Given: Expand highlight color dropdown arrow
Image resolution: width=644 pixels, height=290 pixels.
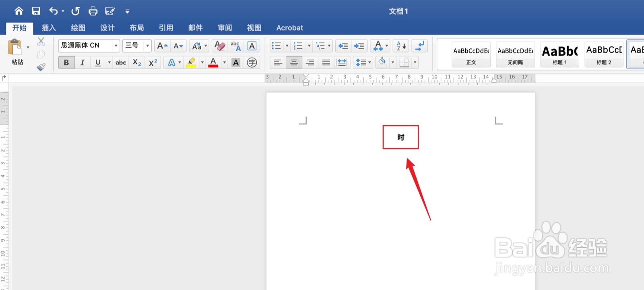Looking at the screenshot, I should click(202, 62).
